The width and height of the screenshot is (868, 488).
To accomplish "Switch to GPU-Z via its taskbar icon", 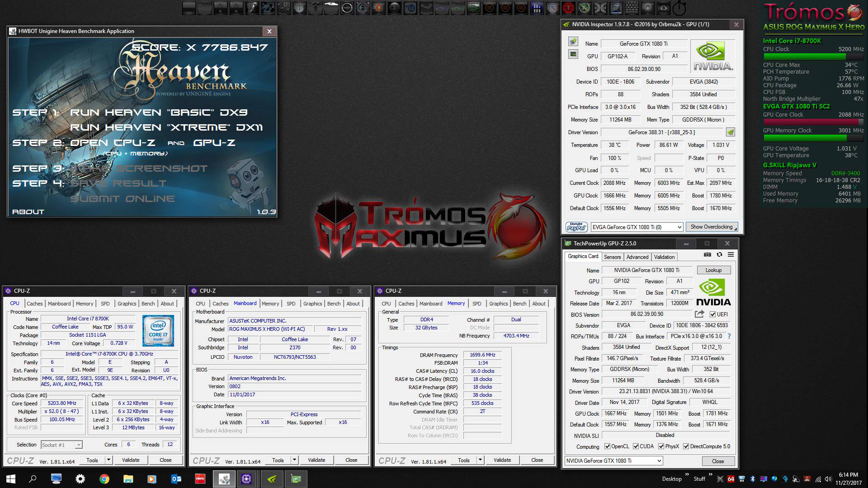I will pyautogui.click(x=296, y=479).
